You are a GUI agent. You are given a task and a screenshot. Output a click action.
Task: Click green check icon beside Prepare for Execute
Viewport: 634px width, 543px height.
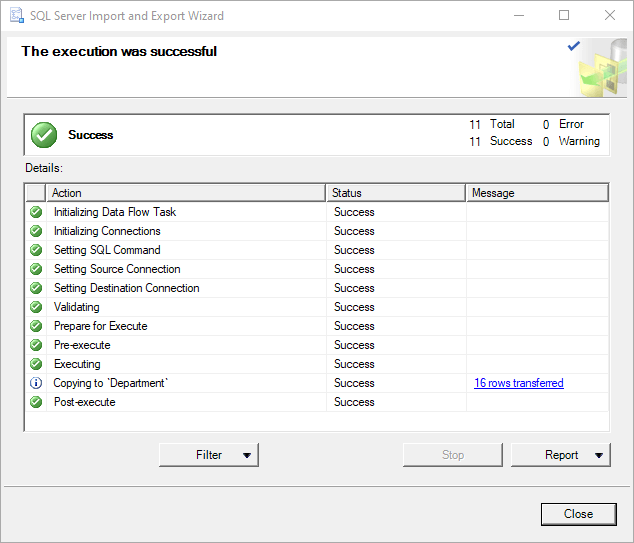point(36,326)
